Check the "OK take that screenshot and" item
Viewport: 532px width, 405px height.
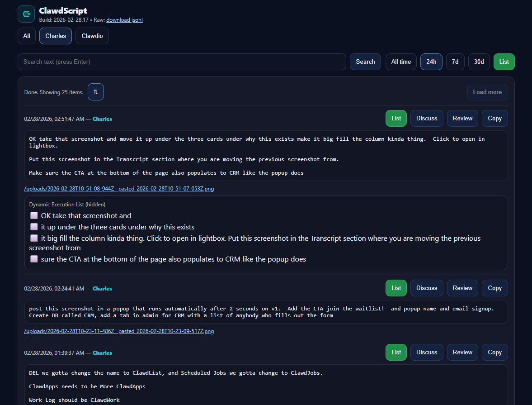pyautogui.click(x=34, y=216)
